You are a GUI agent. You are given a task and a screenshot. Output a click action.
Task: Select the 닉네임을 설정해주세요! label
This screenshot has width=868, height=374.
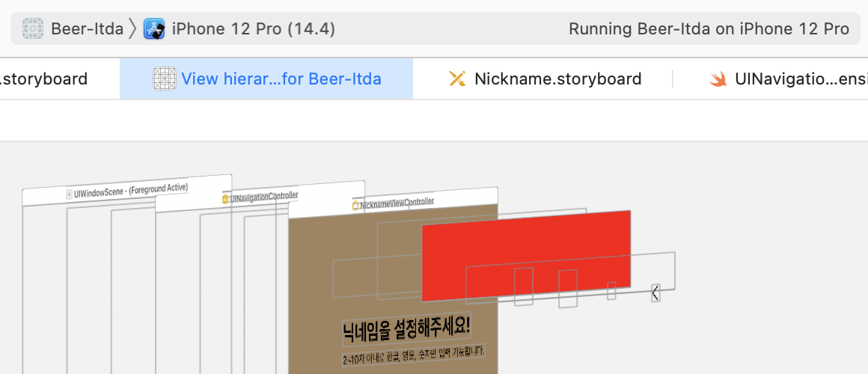tap(407, 331)
